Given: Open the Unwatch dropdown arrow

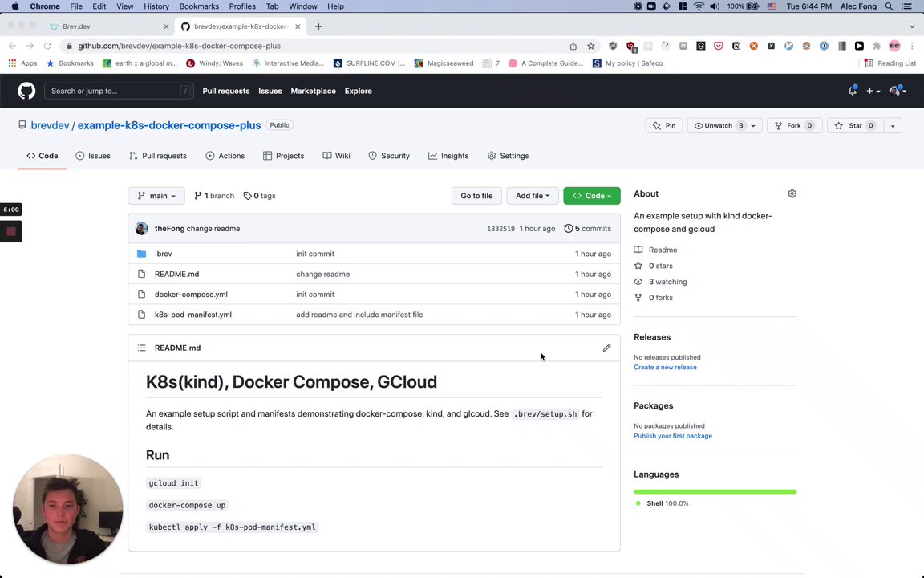Looking at the screenshot, I should 753,125.
